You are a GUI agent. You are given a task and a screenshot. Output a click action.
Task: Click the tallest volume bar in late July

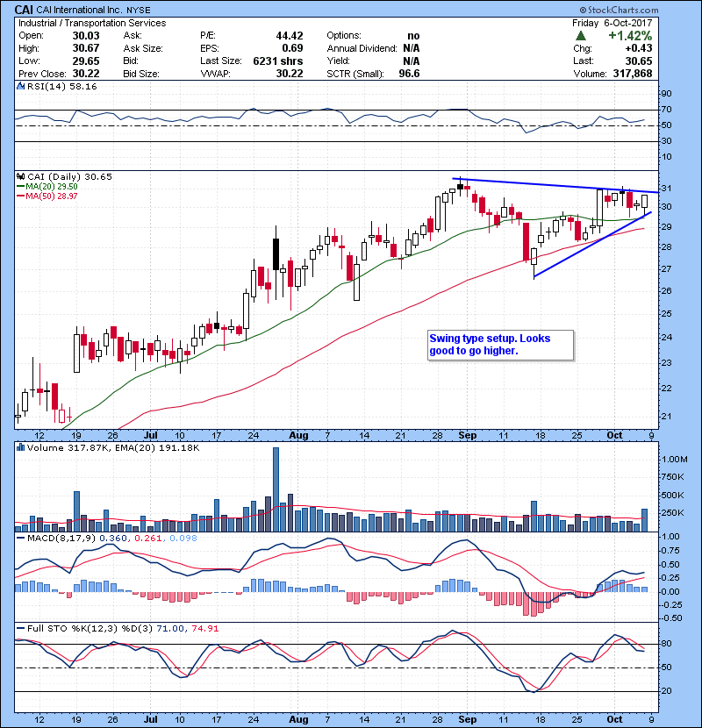(276, 489)
